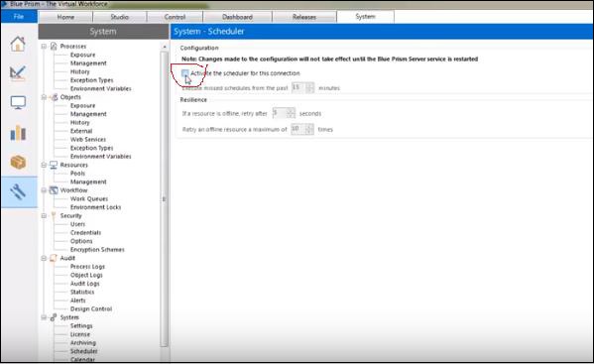
Task: Open the Studio design icon in sidebar
Action: (18, 72)
